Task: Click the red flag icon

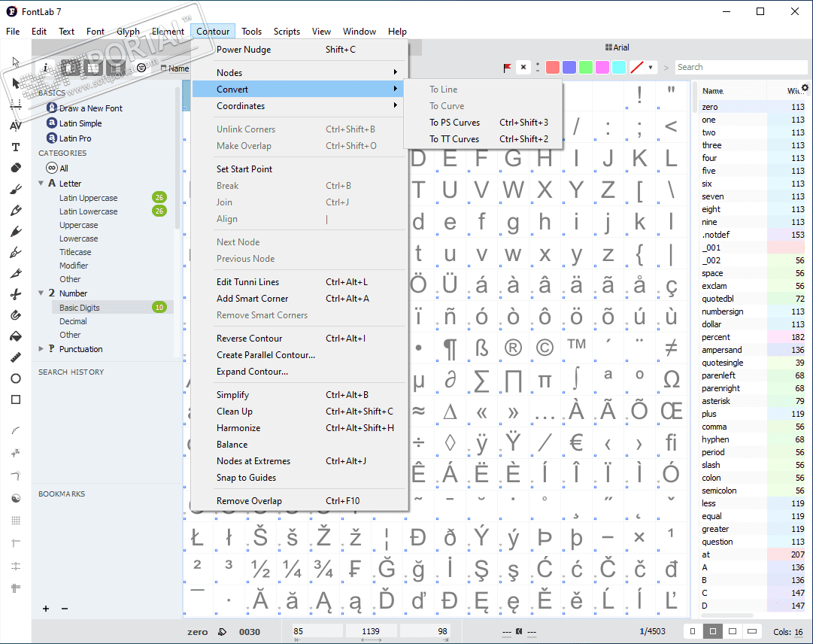Action: point(507,68)
